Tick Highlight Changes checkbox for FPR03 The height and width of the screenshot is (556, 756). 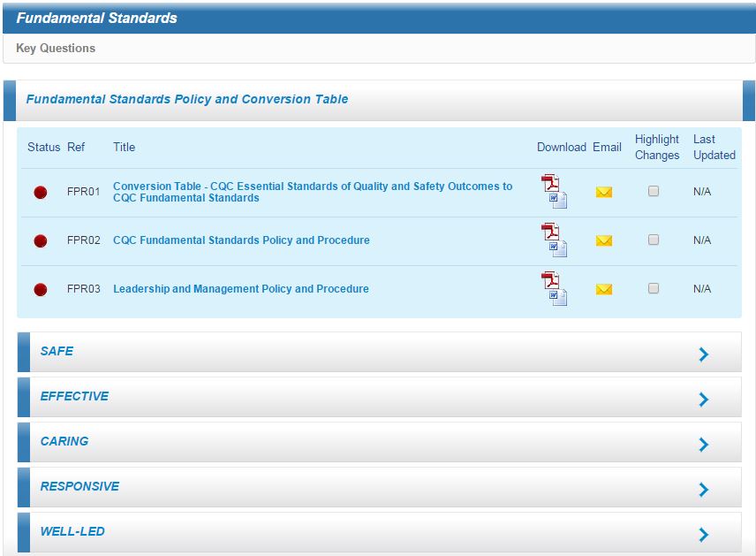pyautogui.click(x=654, y=288)
